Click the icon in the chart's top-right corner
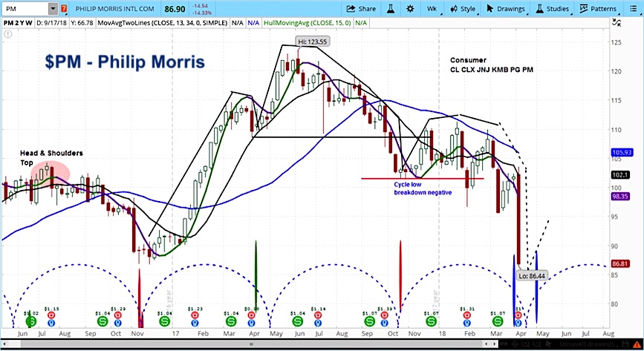Image resolution: width=644 pixels, height=351 pixels. [x=616, y=23]
